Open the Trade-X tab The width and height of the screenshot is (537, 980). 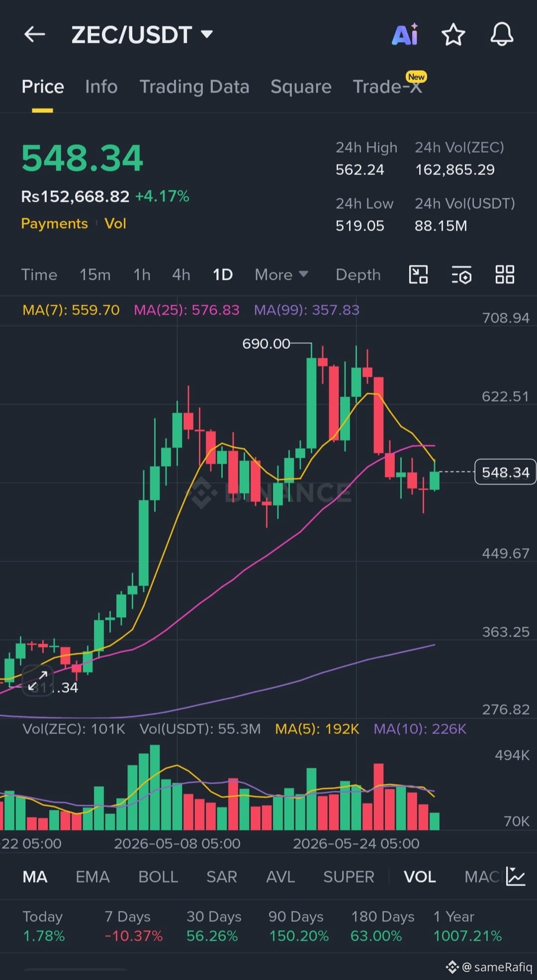(387, 87)
